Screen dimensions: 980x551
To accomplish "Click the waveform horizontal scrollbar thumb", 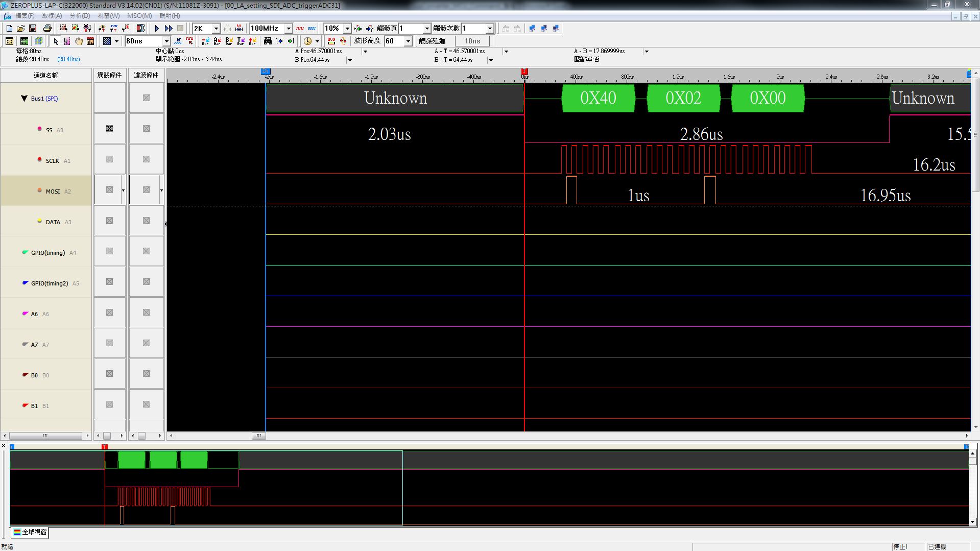I will point(258,436).
